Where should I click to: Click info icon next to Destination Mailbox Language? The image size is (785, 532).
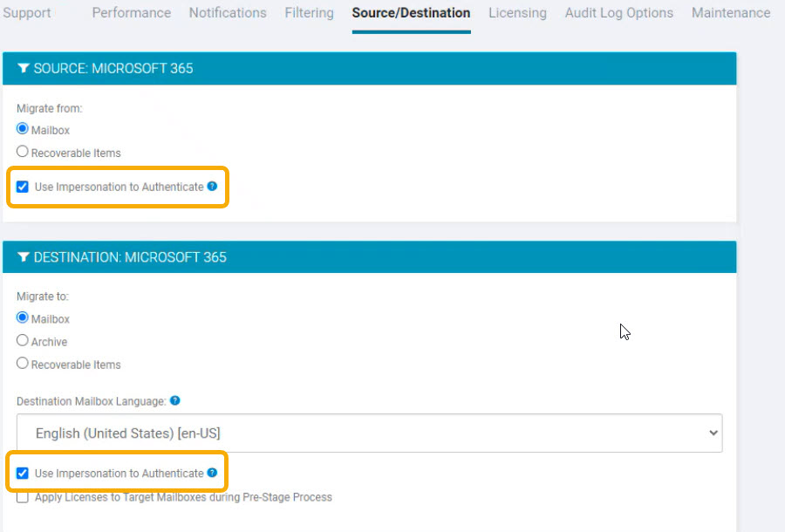click(174, 400)
